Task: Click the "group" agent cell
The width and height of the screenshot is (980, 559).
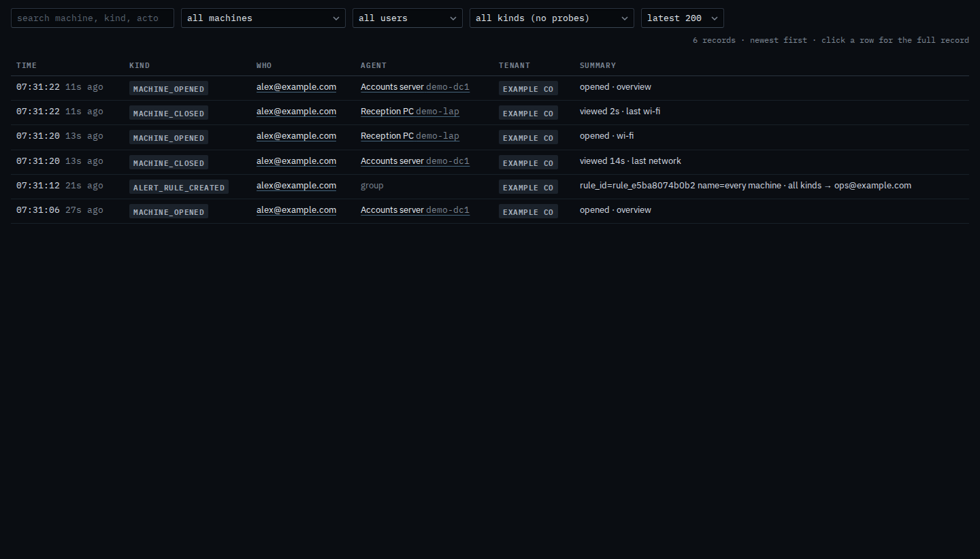Action: click(372, 186)
